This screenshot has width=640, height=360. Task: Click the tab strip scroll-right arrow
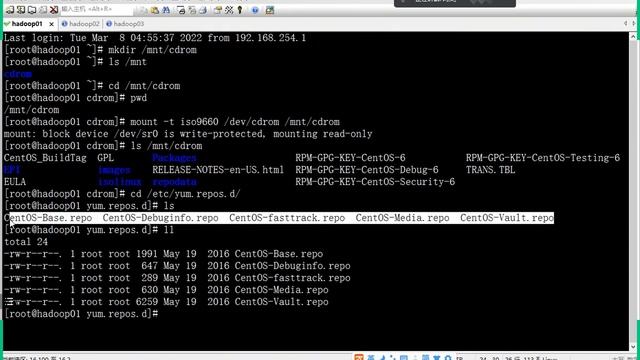634,24
